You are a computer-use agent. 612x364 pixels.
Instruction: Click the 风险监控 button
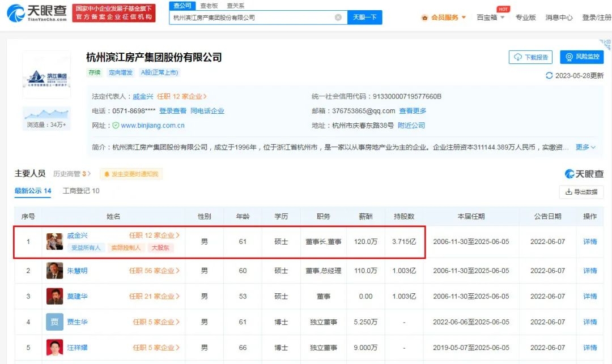[582, 57]
